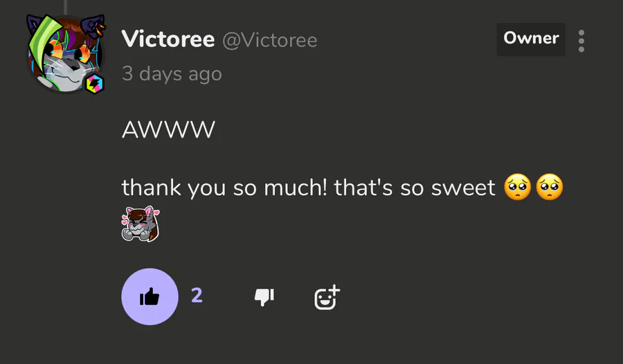623x364 pixels.
Task: Click the second pleading face emoji
Action: 550,187
